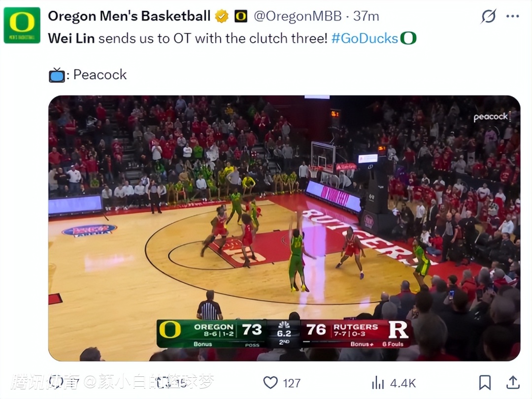Click the Grok slashed-circle icon
This screenshot has height=399, width=532.
click(x=488, y=16)
